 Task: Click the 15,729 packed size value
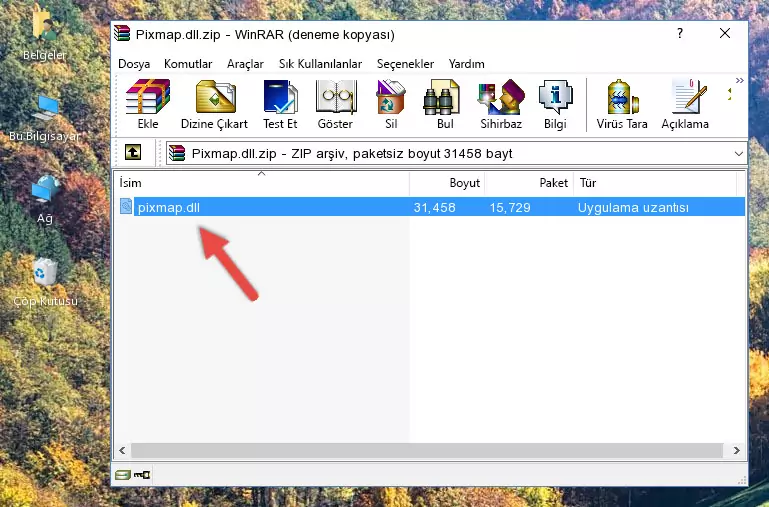pyautogui.click(x=510, y=207)
